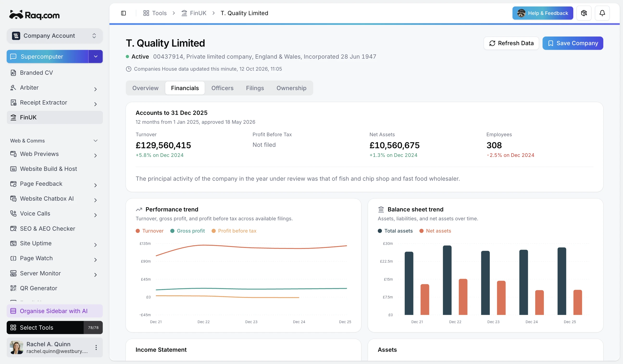
Task: Collapse the Web & Comms section
Action: click(x=95, y=141)
